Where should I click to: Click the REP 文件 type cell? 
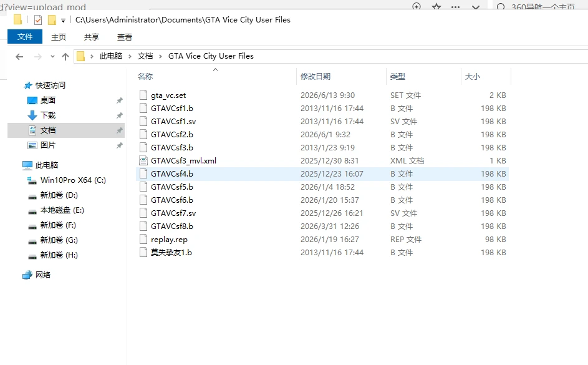click(x=406, y=240)
